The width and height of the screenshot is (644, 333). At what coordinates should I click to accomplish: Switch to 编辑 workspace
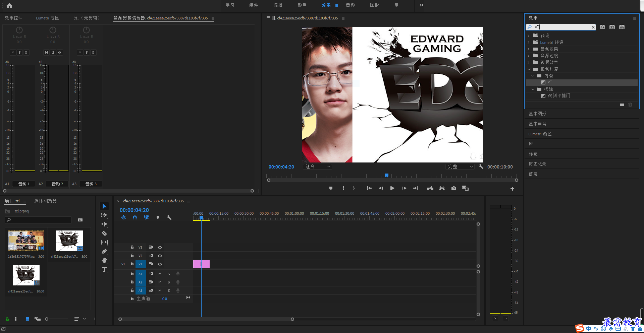tap(278, 5)
